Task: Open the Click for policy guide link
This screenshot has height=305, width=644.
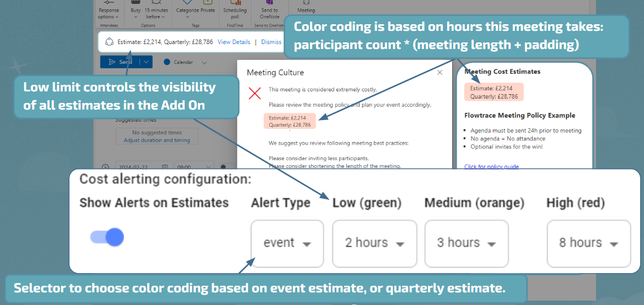Action: point(492,166)
